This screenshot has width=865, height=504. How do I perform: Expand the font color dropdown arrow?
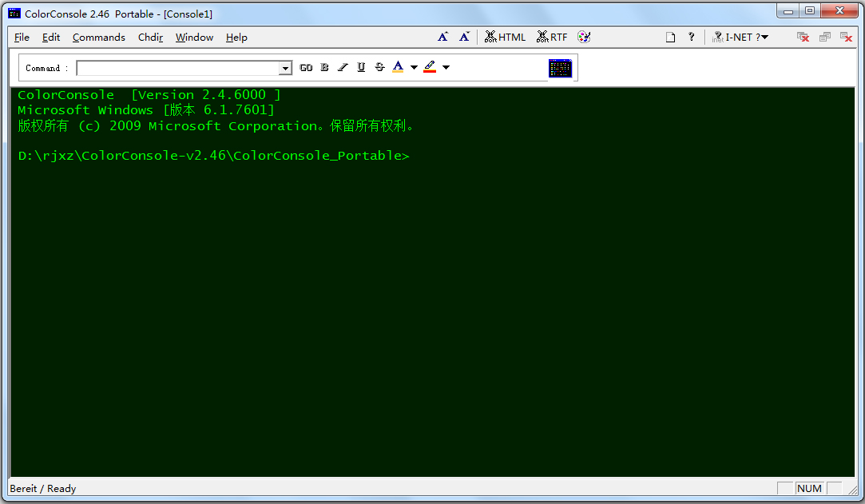click(x=414, y=67)
